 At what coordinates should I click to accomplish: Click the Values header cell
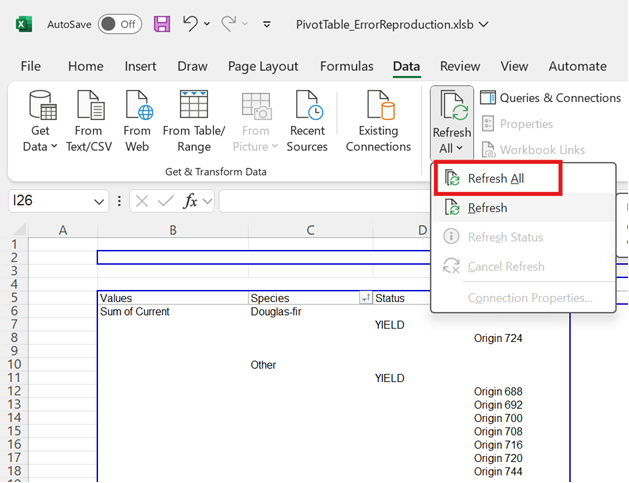coord(173,298)
